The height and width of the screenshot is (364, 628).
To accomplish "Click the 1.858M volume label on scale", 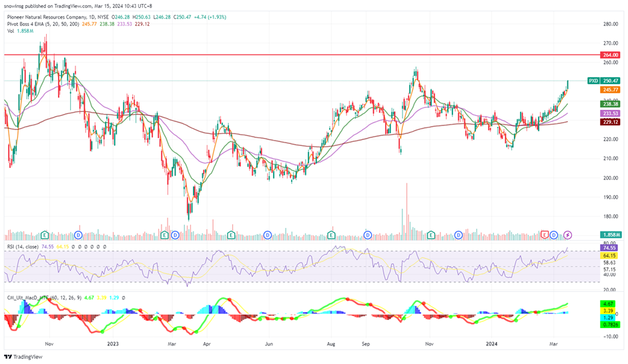I will click(611, 235).
